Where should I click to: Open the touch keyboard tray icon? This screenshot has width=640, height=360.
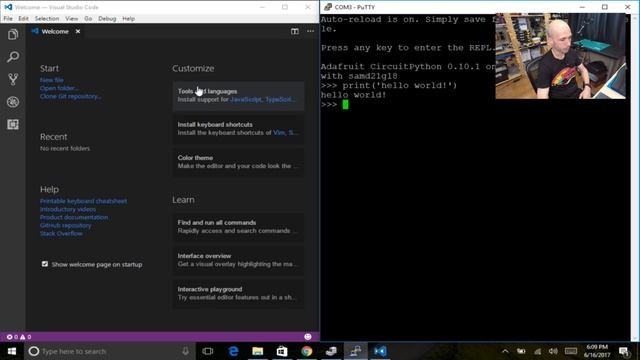coord(571,351)
